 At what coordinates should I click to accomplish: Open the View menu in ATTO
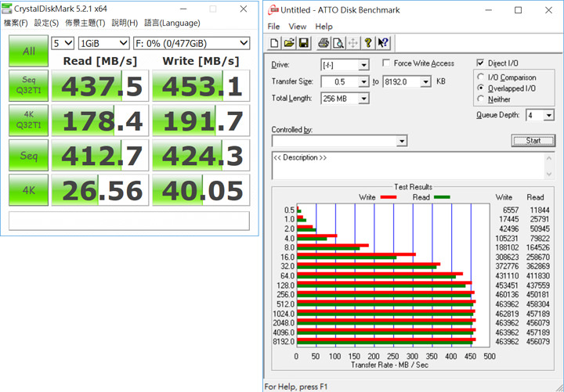298,27
